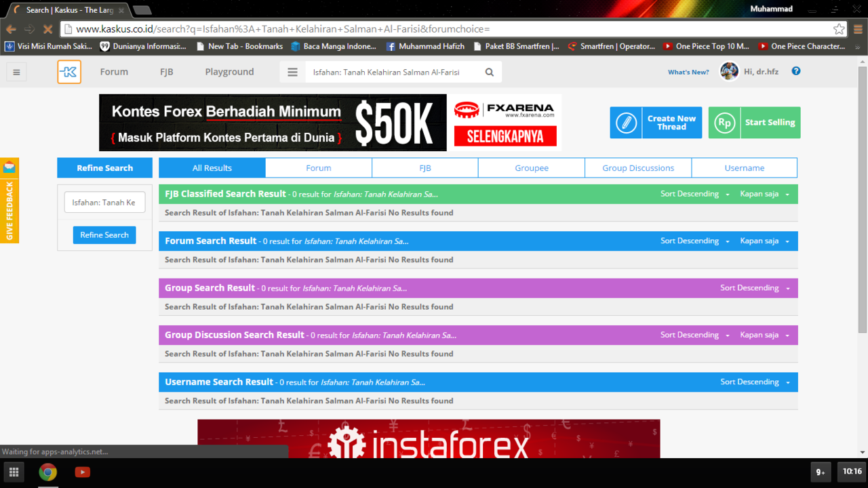Screen dimensions: 868x488
Task: Click the page vertical scrollbar
Action: click(863, 199)
